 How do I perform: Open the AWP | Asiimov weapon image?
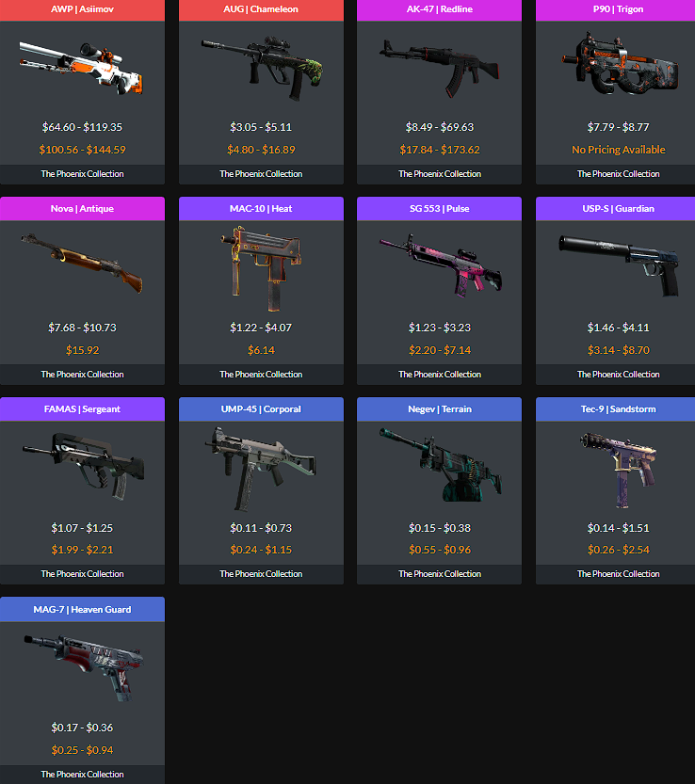click(82, 68)
